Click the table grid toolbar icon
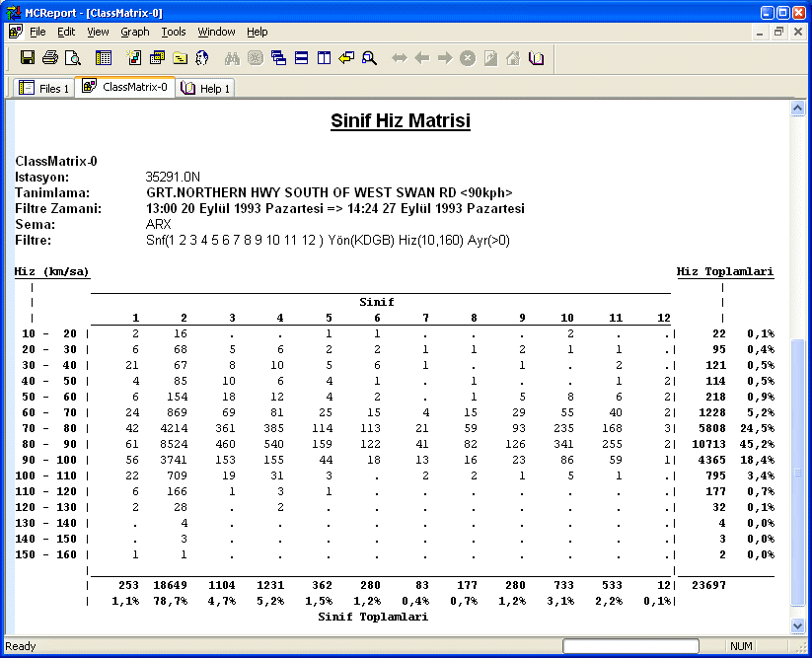Viewport: 812px width, 658px height. [104, 57]
